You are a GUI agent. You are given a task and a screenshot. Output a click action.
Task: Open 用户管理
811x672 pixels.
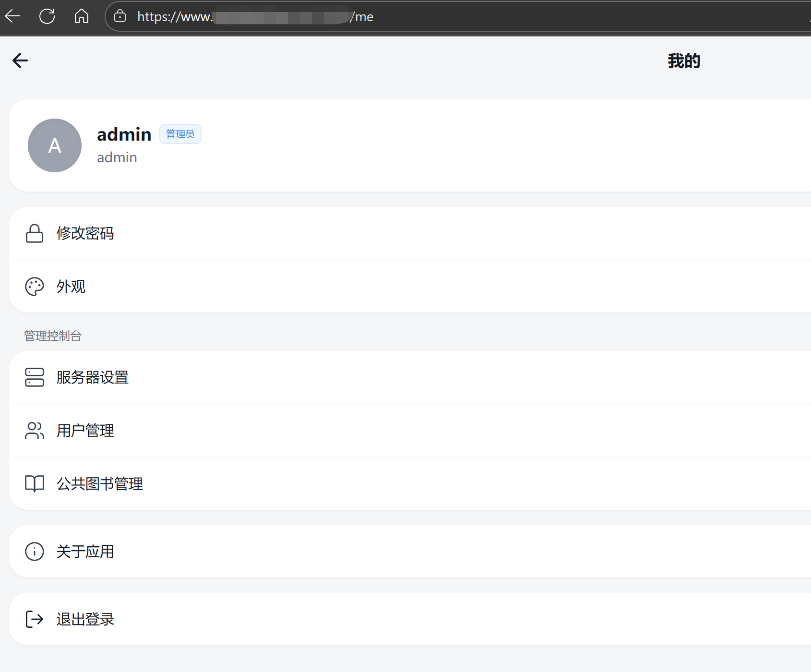(x=410, y=431)
